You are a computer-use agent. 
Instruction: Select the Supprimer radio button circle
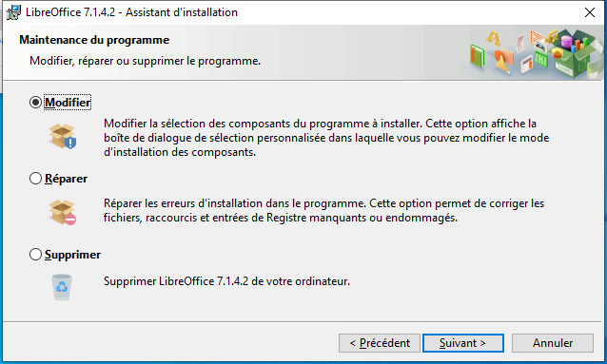tap(35, 255)
